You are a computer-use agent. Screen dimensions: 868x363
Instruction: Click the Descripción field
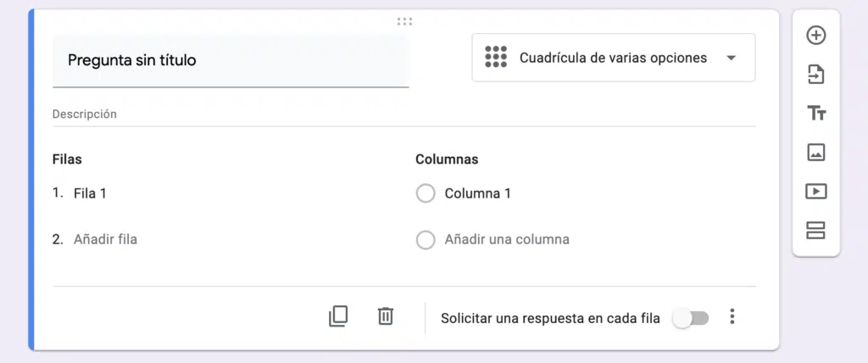coord(403,114)
